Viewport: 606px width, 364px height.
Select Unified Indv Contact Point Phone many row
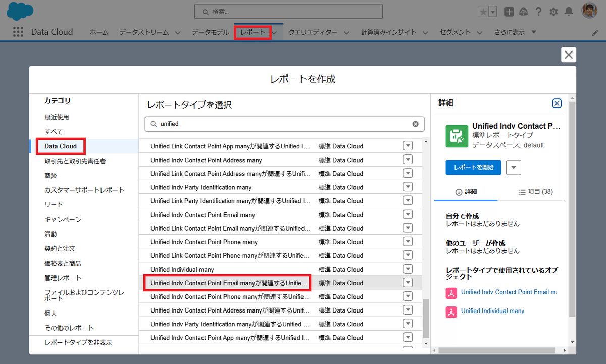click(282, 242)
